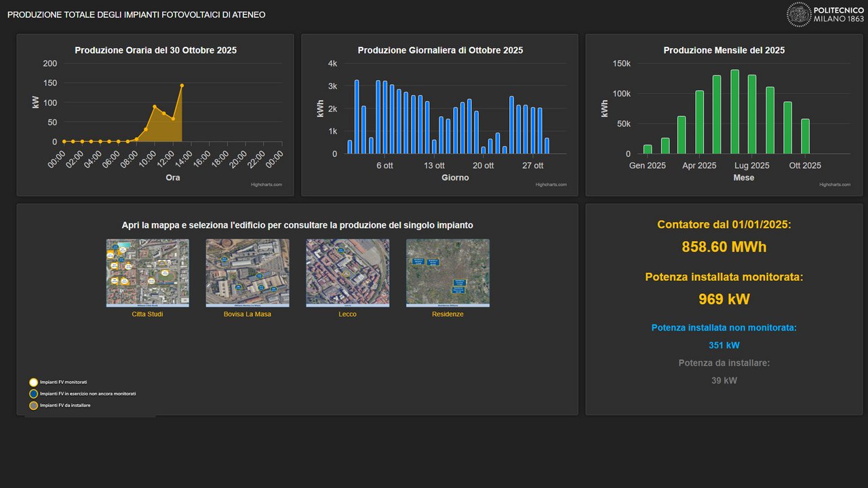Click the peak data point on hourly chart
The height and width of the screenshot is (488, 868).
[182, 86]
